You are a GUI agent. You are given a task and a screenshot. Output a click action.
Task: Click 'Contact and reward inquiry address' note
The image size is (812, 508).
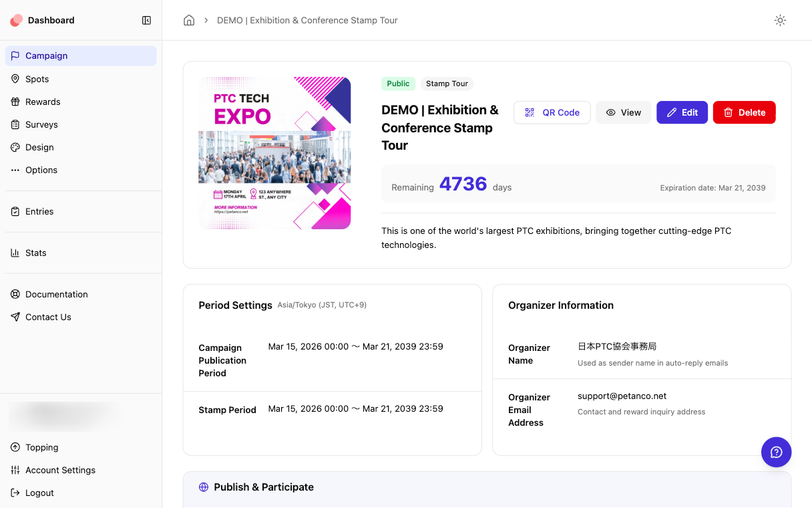pyautogui.click(x=641, y=412)
